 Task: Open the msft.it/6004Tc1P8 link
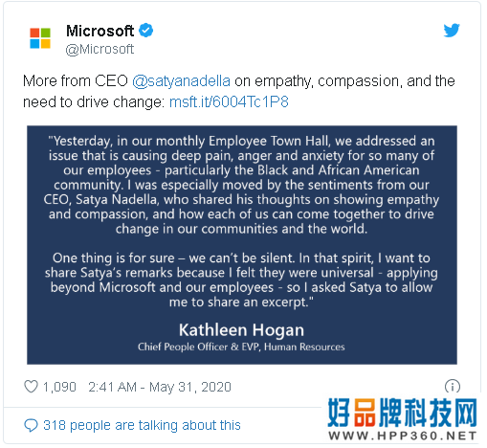[x=229, y=102]
